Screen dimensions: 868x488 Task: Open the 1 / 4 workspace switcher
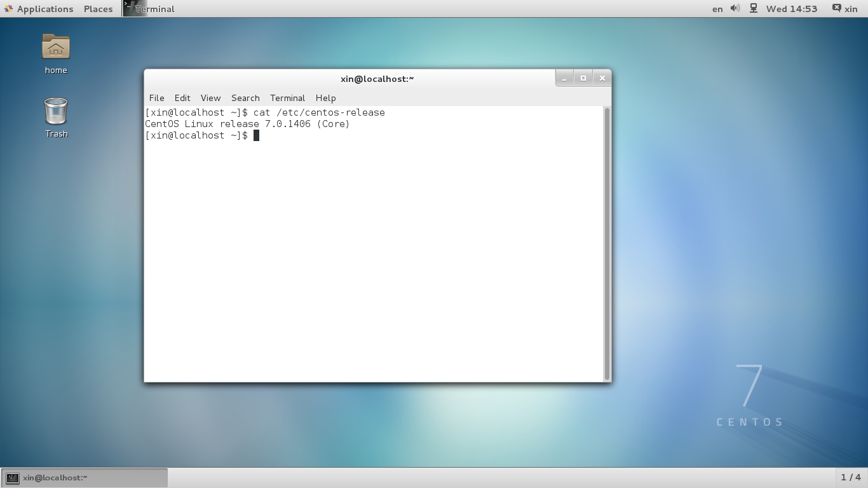(x=851, y=477)
